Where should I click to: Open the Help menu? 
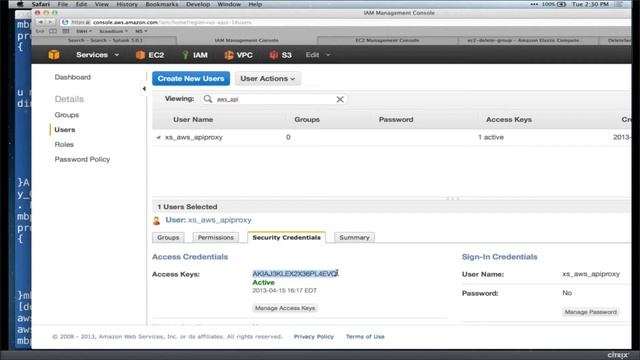[x=255, y=4]
